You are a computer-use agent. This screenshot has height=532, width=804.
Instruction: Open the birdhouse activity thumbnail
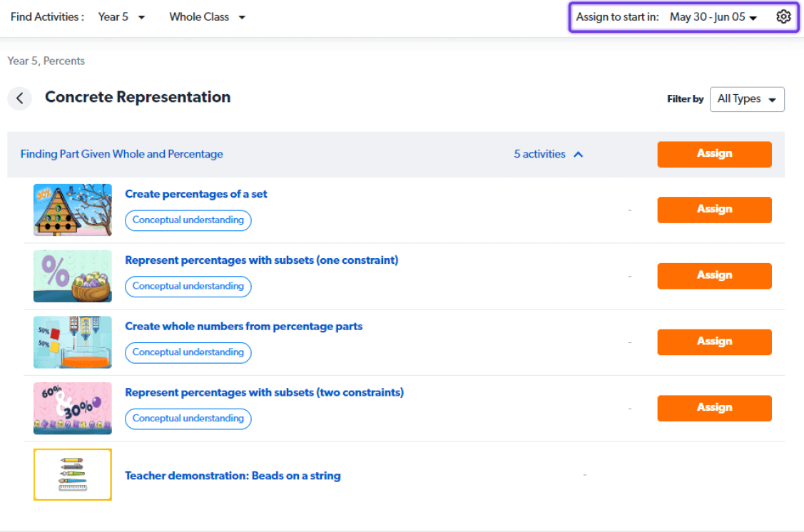[x=73, y=210]
